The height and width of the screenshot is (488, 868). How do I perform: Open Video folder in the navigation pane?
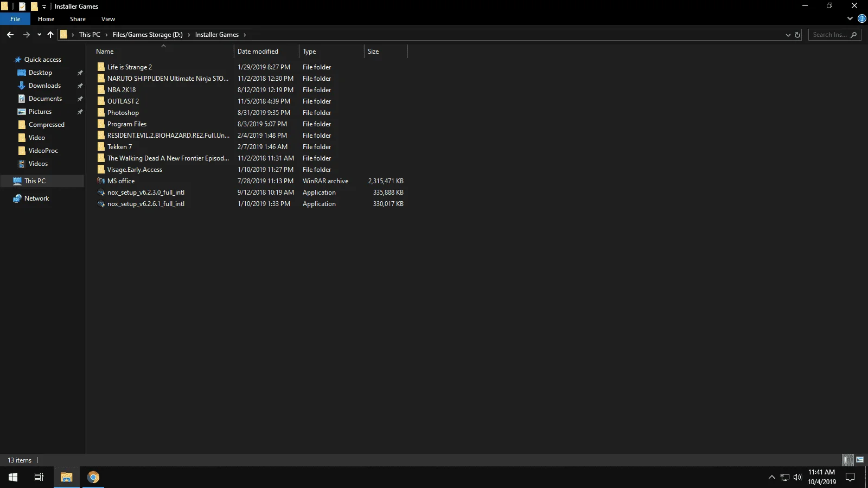tap(37, 138)
